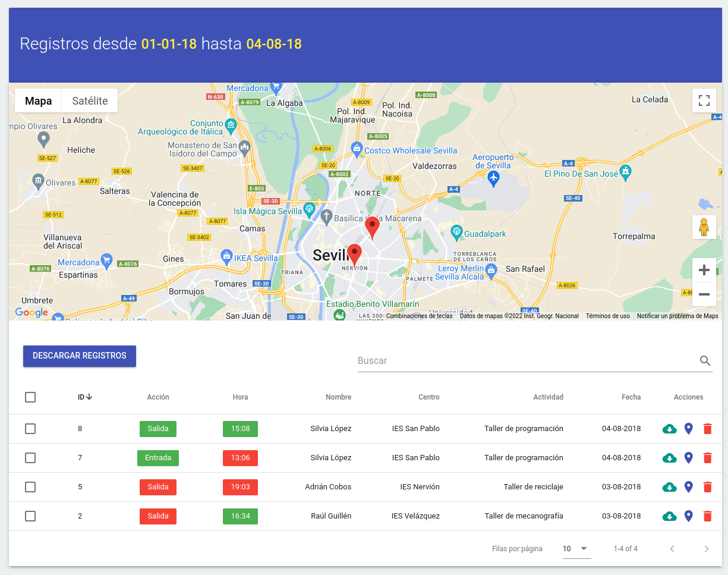Delete the ID 8 record

[707, 429]
